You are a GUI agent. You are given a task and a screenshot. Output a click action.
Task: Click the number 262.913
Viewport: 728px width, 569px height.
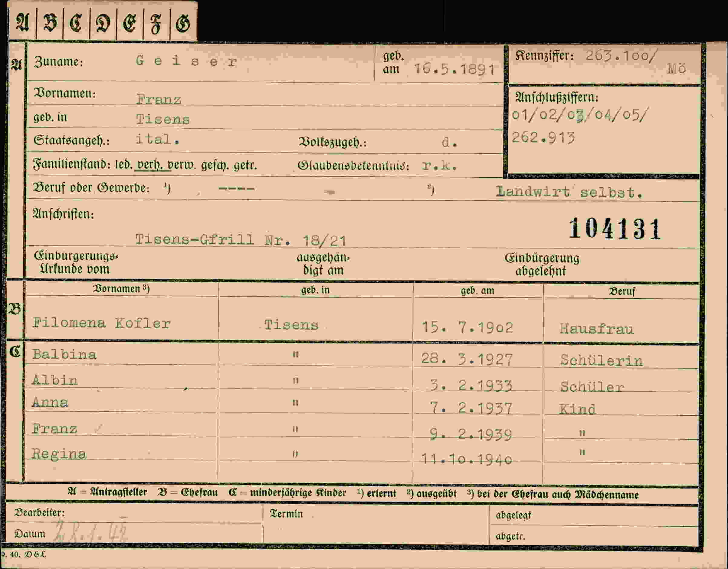pyautogui.click(x=543, y=137)
